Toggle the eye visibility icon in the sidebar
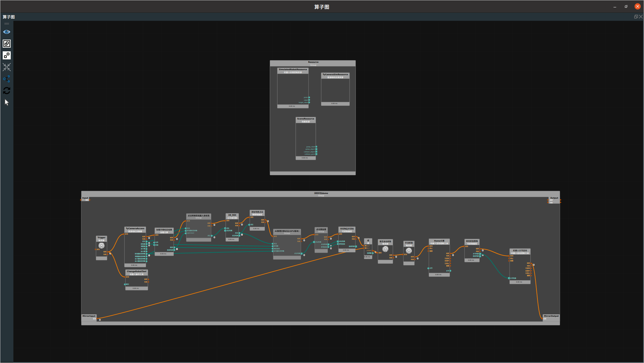Image resolution: width=644 pixels, height=363 pixels. pyautogui.click(x=7, y=32)
